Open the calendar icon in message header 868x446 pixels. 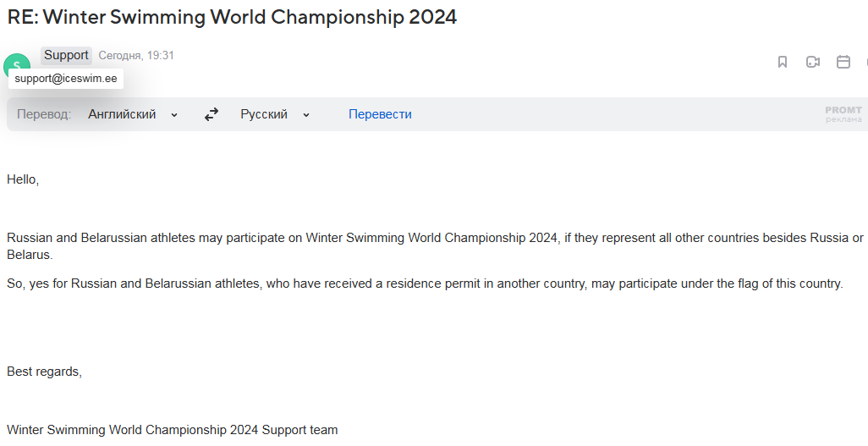coord(843,62)
